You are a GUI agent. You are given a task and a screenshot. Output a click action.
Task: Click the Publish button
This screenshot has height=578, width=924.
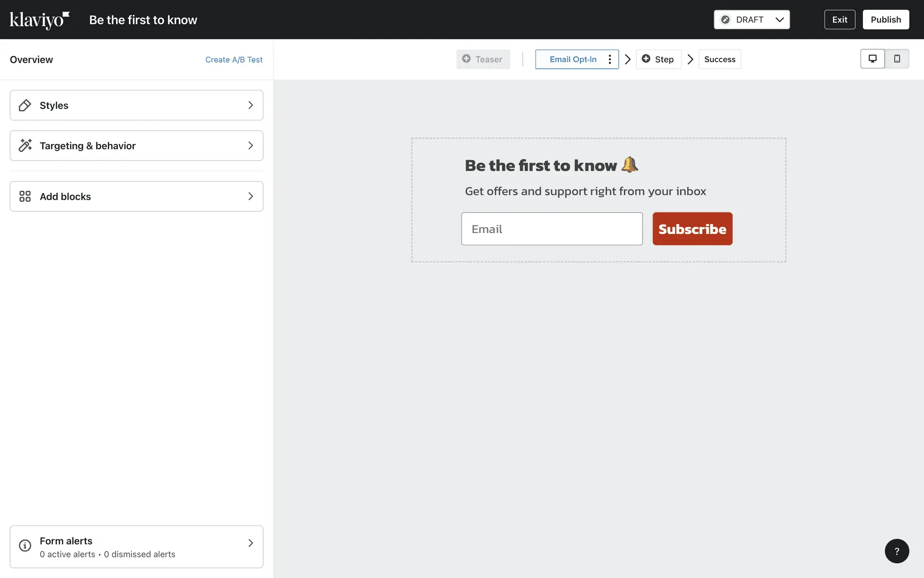point(885,20)
